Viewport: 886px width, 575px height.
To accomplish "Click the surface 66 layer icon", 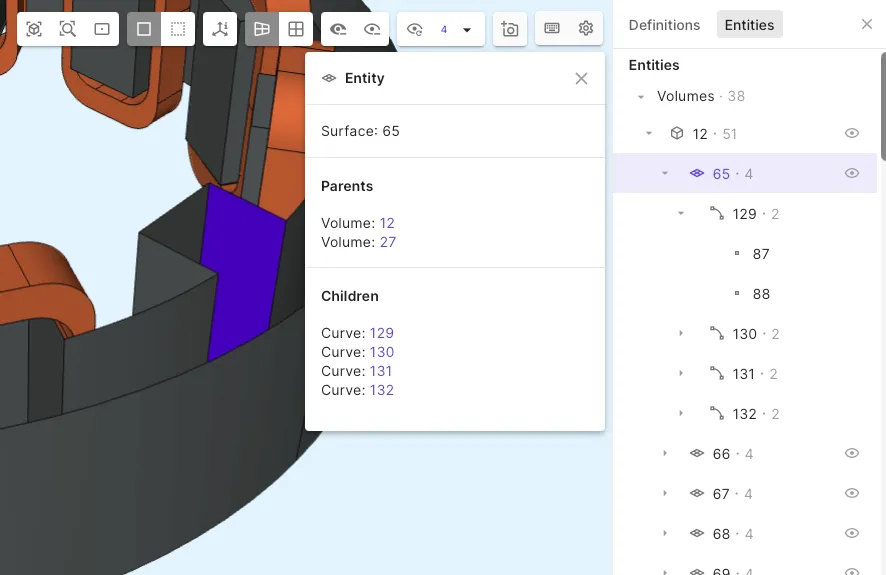I will tap(697, 453).
